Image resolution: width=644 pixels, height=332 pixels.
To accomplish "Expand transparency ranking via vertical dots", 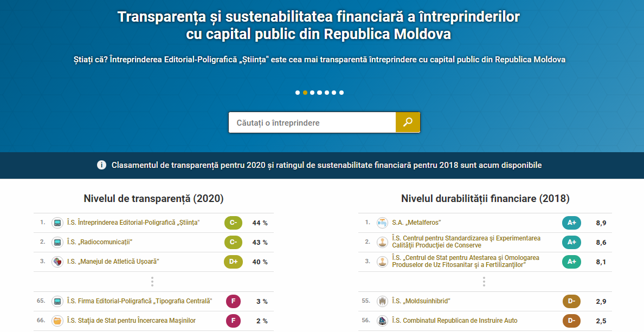I will coord(152,282).
